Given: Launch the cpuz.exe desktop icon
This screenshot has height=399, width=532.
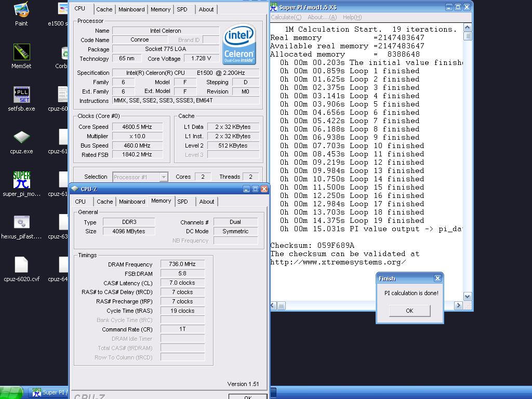Looking at the screenshot, I should pos(21,141).
